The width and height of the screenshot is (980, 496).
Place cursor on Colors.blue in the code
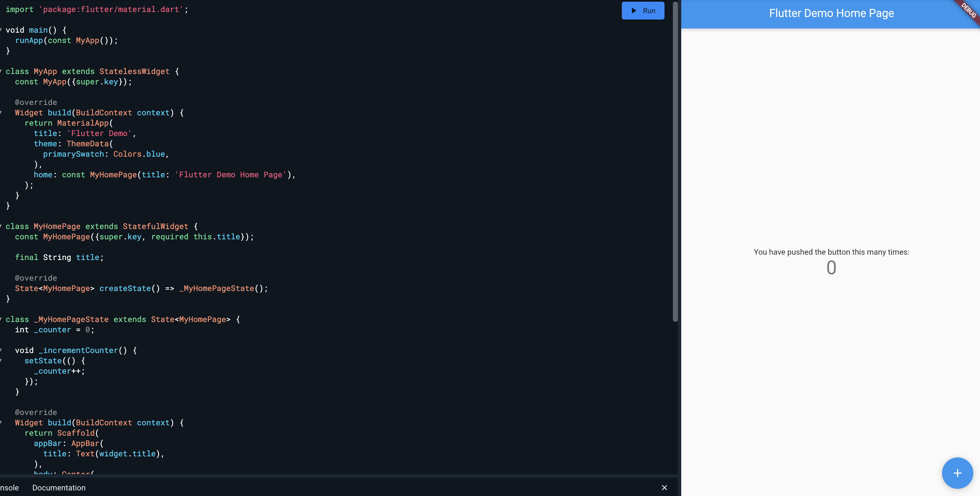pos(139,154)
